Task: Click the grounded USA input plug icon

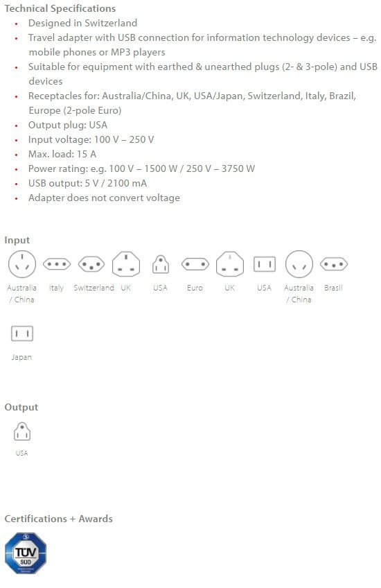Action: tap(160, 264)
